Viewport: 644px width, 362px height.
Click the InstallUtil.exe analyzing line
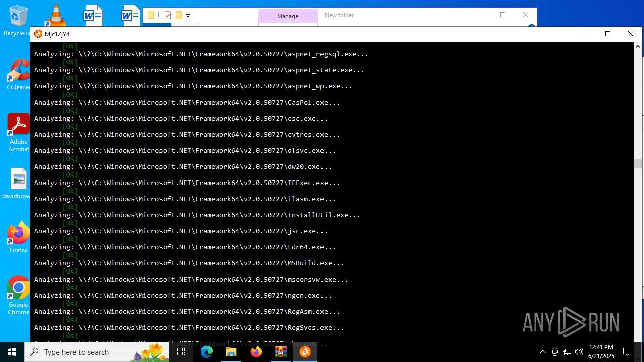(197, 215)
